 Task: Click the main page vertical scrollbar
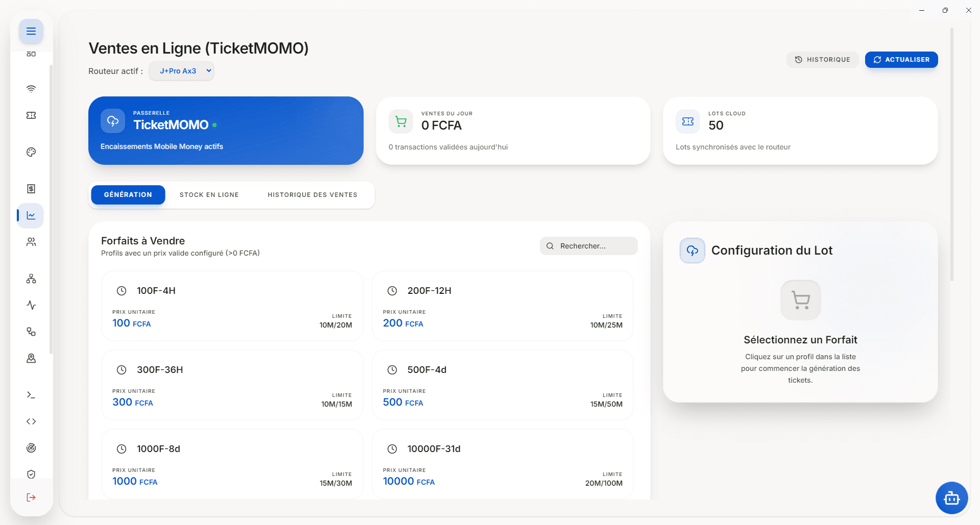pos(952,154)
